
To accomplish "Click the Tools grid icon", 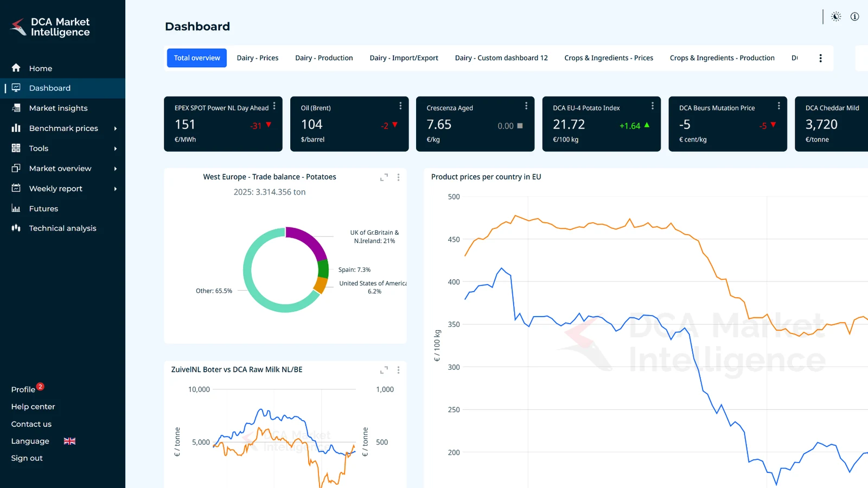I will point(16,148).
